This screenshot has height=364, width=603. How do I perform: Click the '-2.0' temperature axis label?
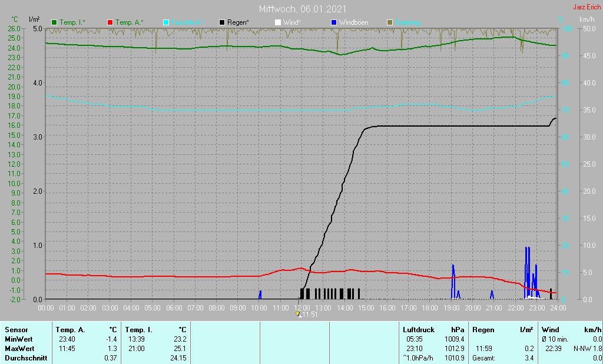(14, 299)
